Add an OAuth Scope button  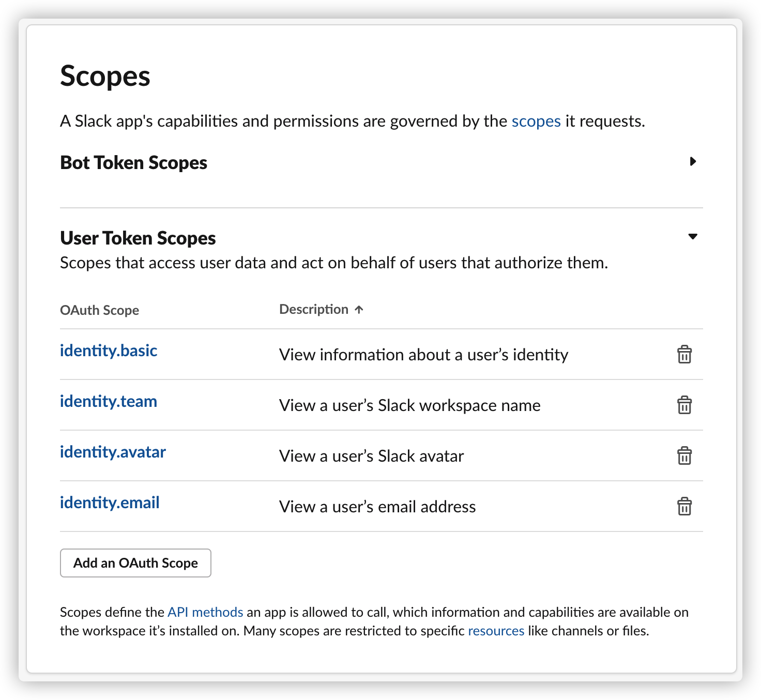click(135, 563)
